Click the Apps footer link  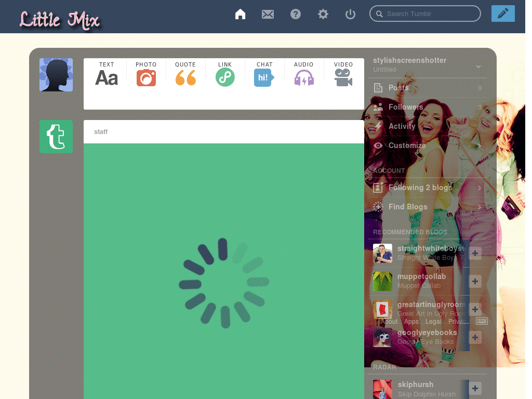coord(411,322)
